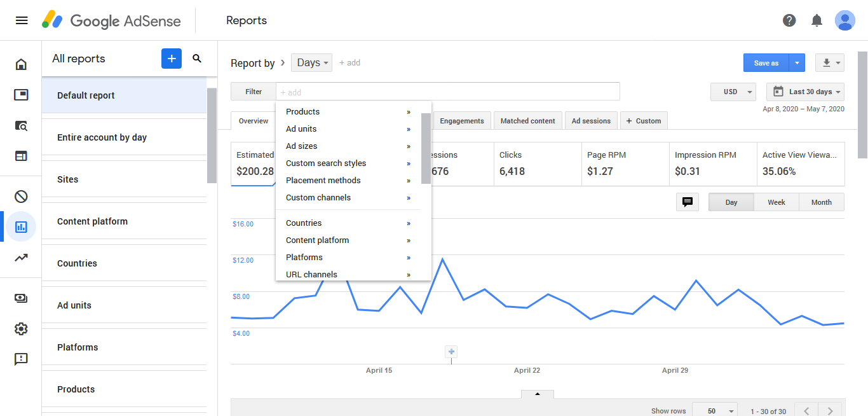Viewport: 868px width, 416px height.
Task: Search reports with the magnifier icon
Action: [x=197, y=59]
